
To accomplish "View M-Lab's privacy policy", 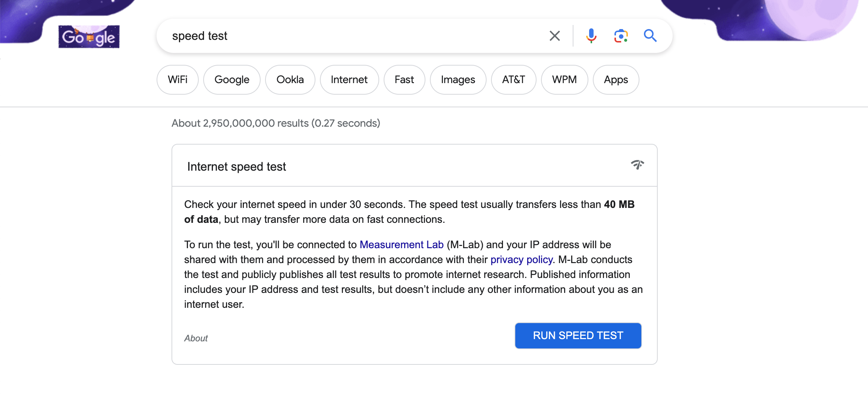I will point(522,259).
